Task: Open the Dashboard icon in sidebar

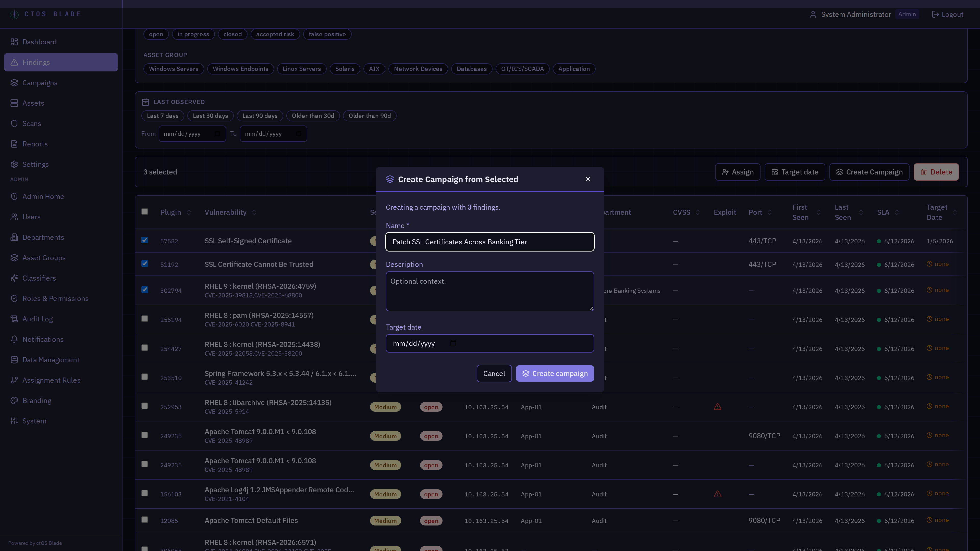Action: coord(14,42)
